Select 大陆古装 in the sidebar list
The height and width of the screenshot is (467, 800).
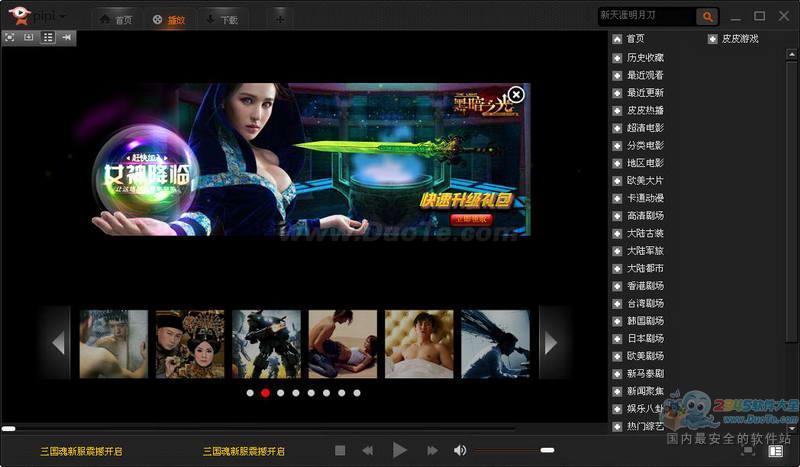pos(645,233)
